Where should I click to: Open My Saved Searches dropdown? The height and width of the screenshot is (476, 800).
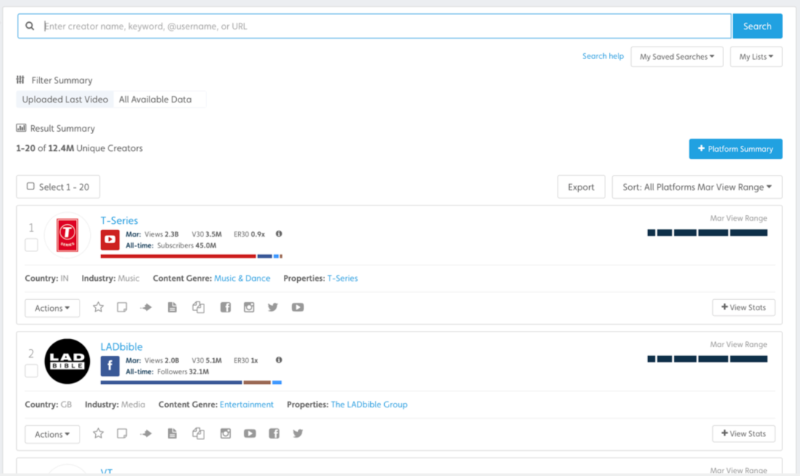tap(677, 57)
